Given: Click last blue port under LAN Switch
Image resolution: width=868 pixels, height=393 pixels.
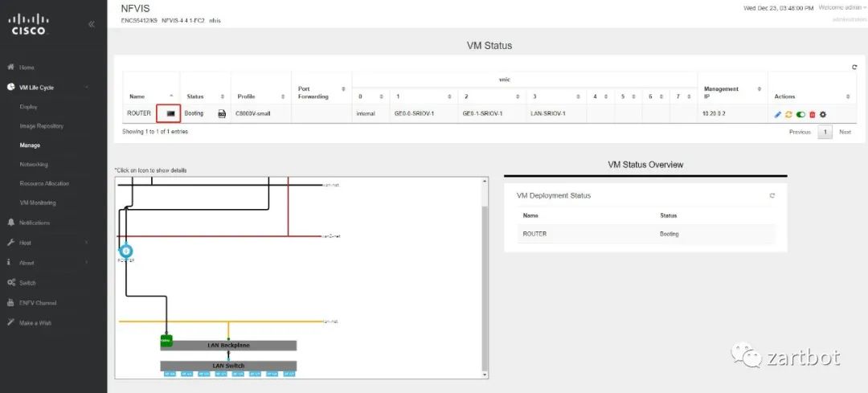Looking at the screenshot, I should [289, 375].
